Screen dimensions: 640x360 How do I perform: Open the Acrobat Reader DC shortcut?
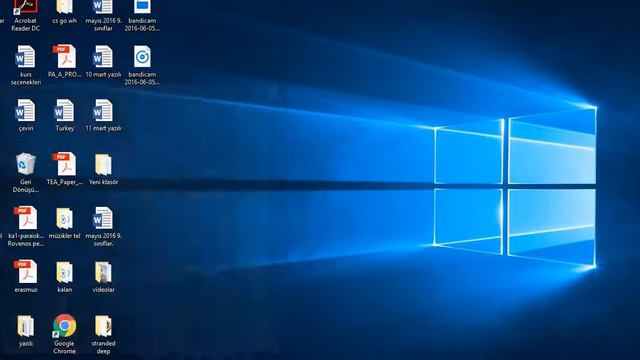tap(25, 16)
